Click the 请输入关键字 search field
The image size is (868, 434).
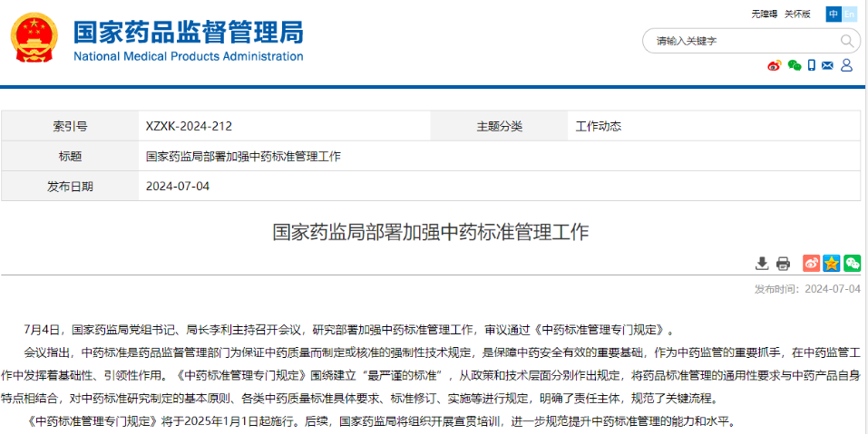[739, 41]
